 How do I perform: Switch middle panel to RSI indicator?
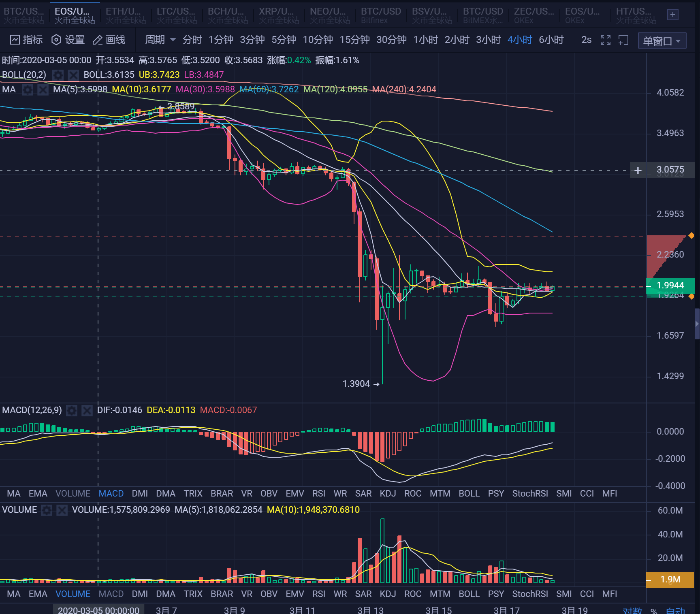[319, 494]
